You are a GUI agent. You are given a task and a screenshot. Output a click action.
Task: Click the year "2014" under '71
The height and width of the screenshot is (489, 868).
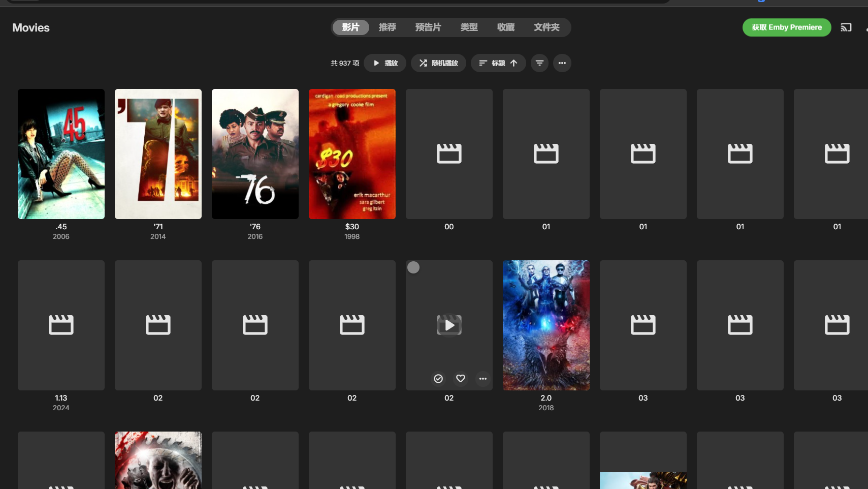click(x=158, y=236)
